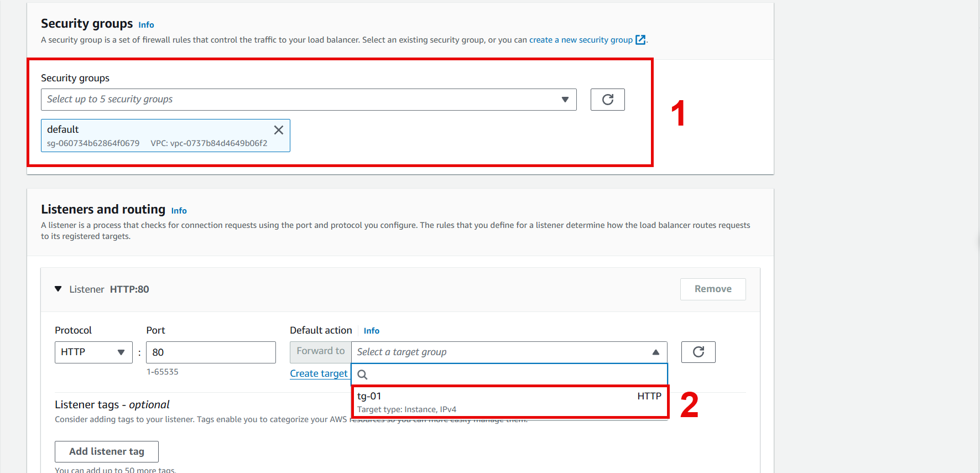Open the Protocol HTTP dropdown
This screenshot has width=980, height=473.
pyautogui.click(x=93, y=352)
